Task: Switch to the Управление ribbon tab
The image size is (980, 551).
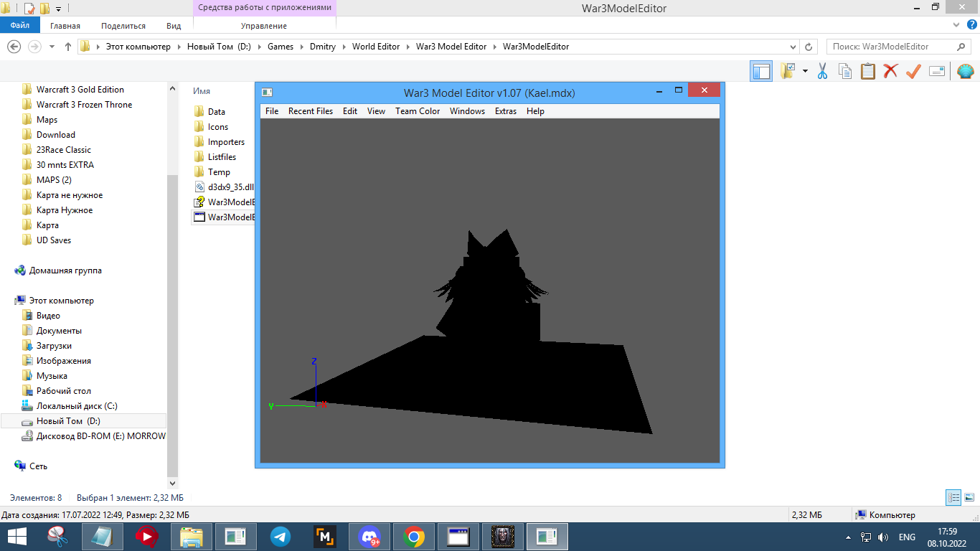Action: (x=264, y=26)
